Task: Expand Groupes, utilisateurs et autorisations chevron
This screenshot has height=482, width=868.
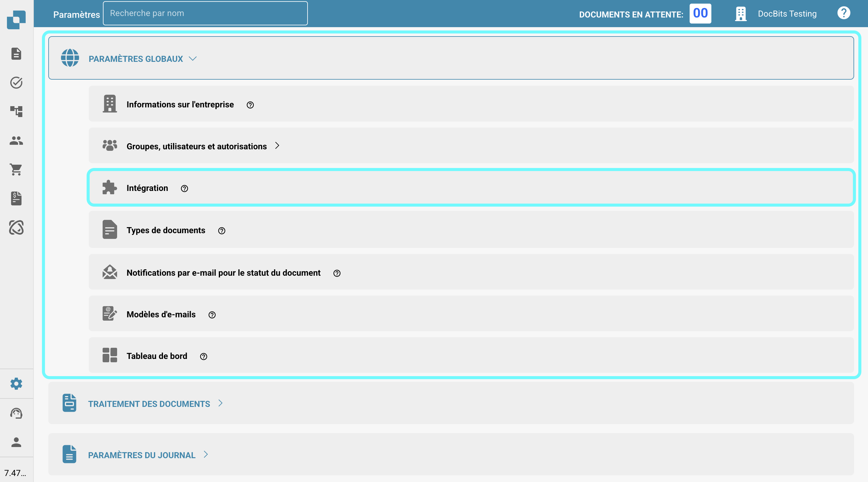Action: click(x=277, y=146)
